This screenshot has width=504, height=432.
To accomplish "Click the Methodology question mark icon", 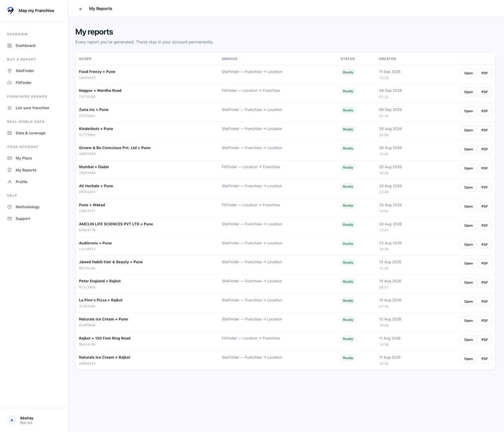I will click(10, 207).
